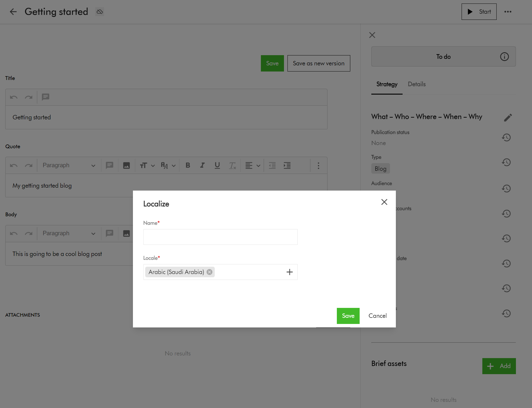Switch to the Details tab

pyautogui.click(x=417, y=84)
